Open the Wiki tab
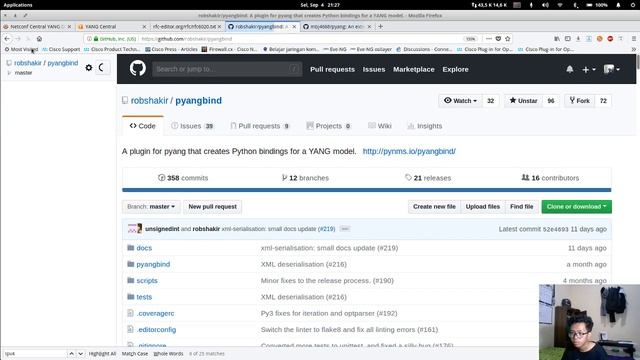The image size is (640, 360). pyautogui.click(x=380, y=126)
